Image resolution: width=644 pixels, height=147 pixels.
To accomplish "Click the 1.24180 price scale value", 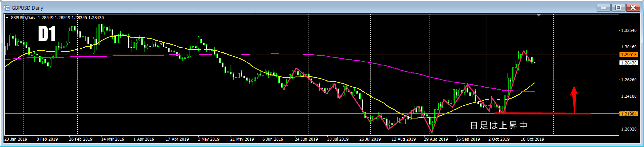I will point(629,96).
